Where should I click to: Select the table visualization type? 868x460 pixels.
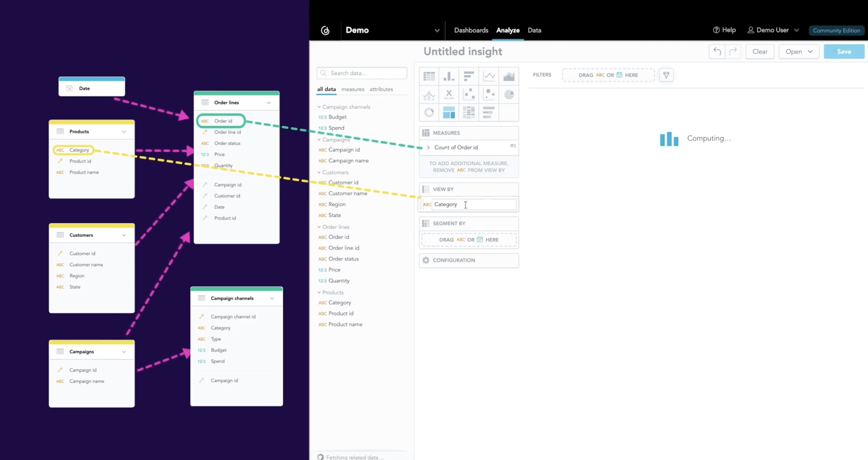pos(429,76)
